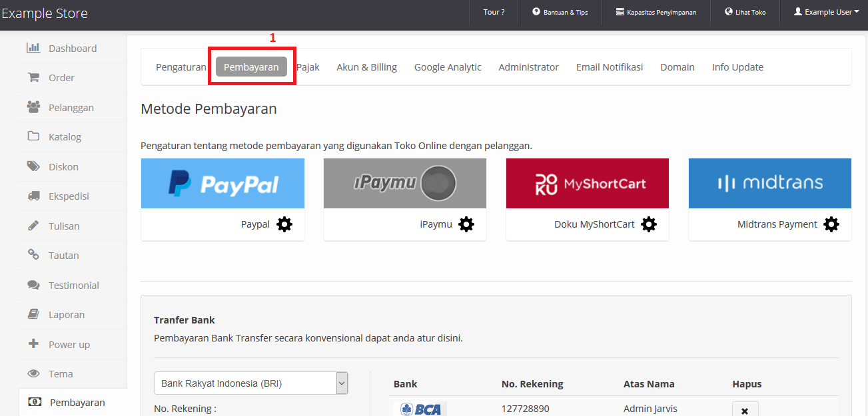This screenshot has height=416, width=868.
Task: Click the Lihat Toko globe icon
Action: coord(729,12)
